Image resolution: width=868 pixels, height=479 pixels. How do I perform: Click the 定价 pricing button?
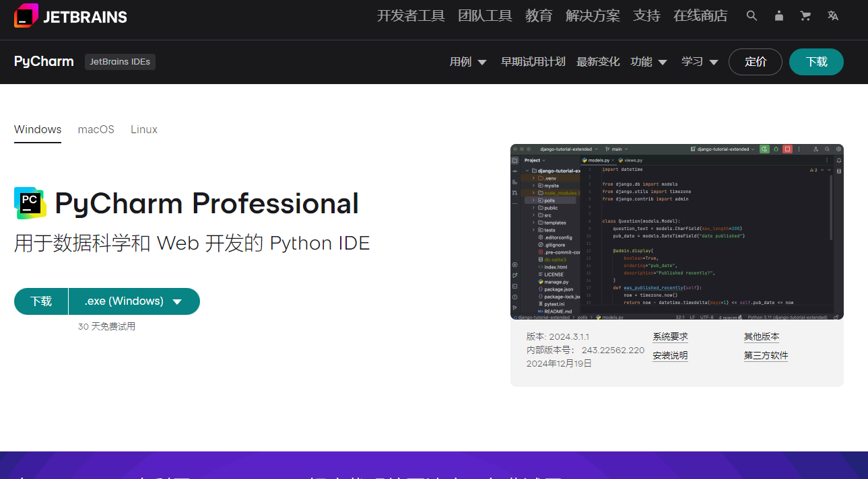756,62
